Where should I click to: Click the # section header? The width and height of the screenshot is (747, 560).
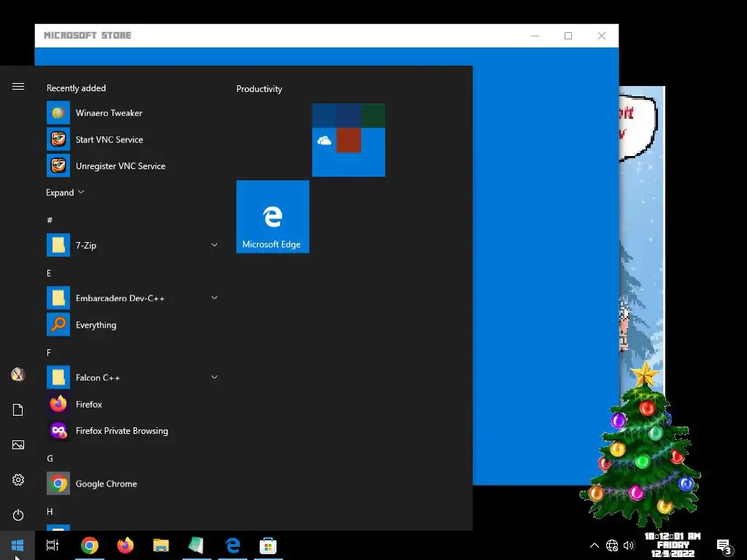(50, 220)
